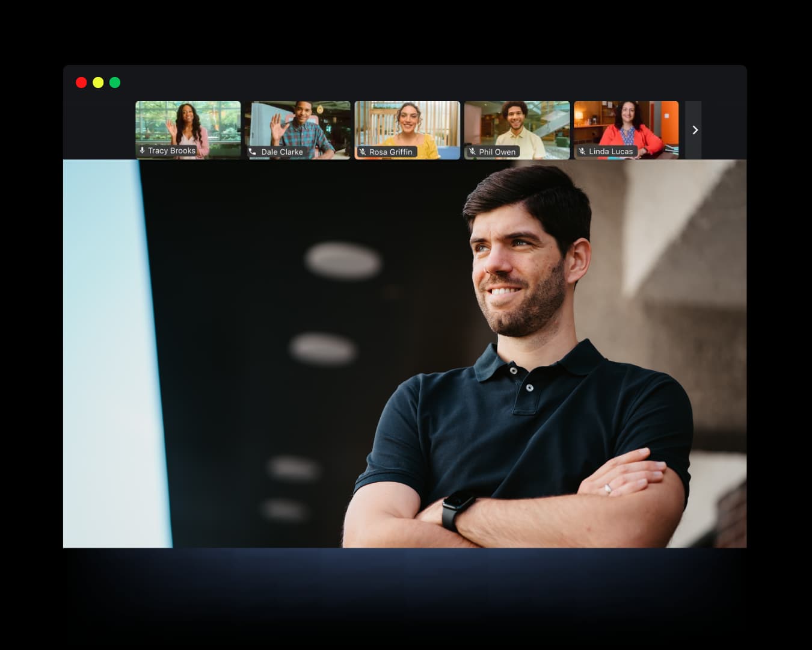Click the phone icon beside Dale Clarke
The height and width of the screenshot is (650, 812).
(x=253, y=152)
